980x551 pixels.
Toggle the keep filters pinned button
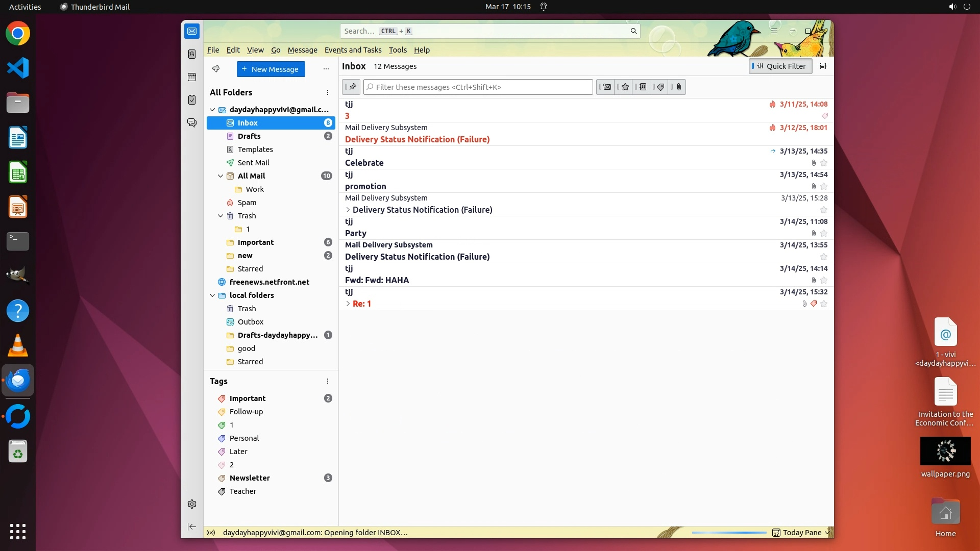tap(351, 87)
